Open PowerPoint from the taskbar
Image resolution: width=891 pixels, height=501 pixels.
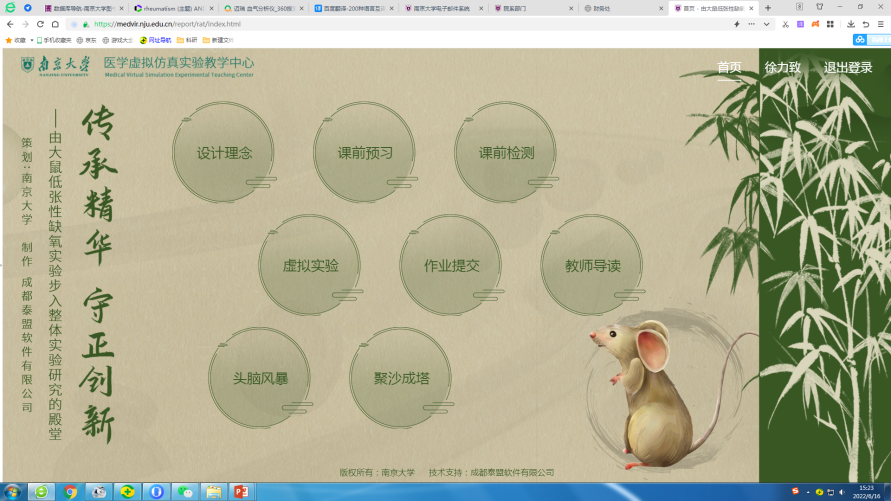[x=240, y=491]
